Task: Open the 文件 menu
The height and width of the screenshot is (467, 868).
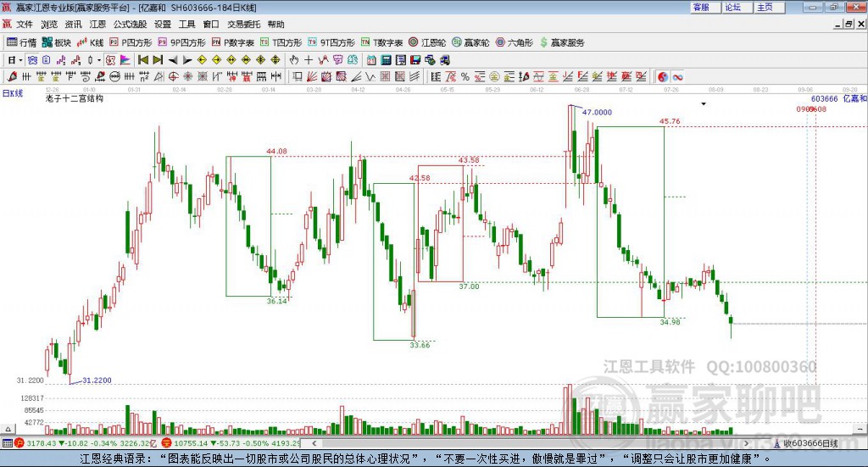Action: pos(25,25)
